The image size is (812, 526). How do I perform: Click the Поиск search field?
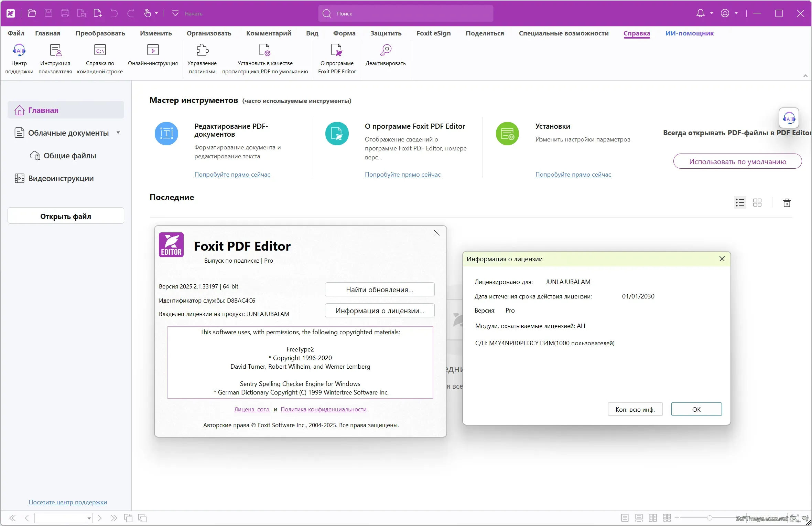click(x=406, y=13)
